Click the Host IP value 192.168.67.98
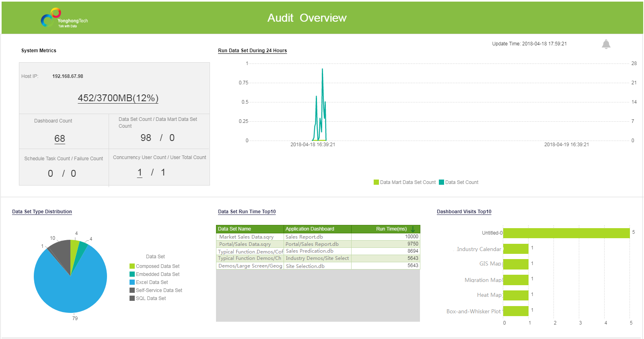Image resolution: width=644 pixels, height=339 pixels. (68, 76)
